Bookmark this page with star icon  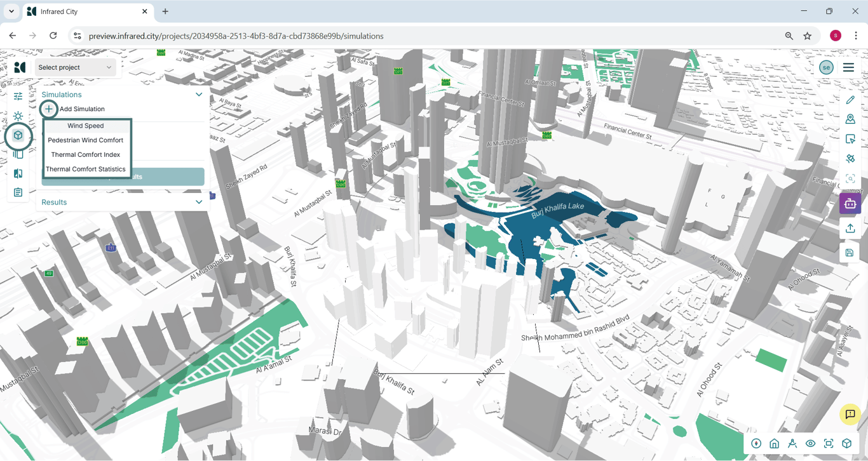click(808, 36)
